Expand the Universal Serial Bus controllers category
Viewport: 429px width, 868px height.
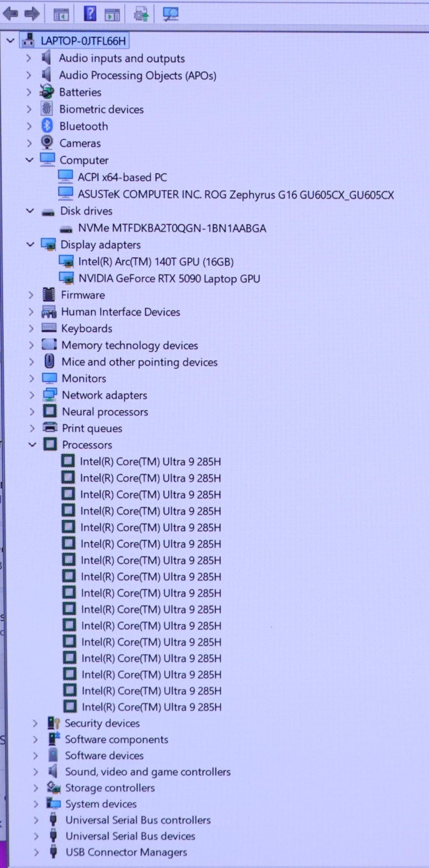[x=36, y=820]
